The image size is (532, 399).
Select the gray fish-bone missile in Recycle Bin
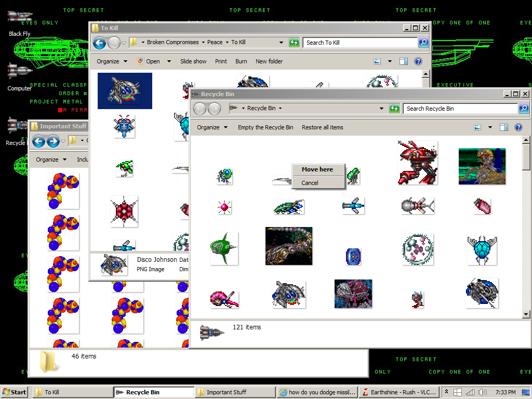[417, 206]
